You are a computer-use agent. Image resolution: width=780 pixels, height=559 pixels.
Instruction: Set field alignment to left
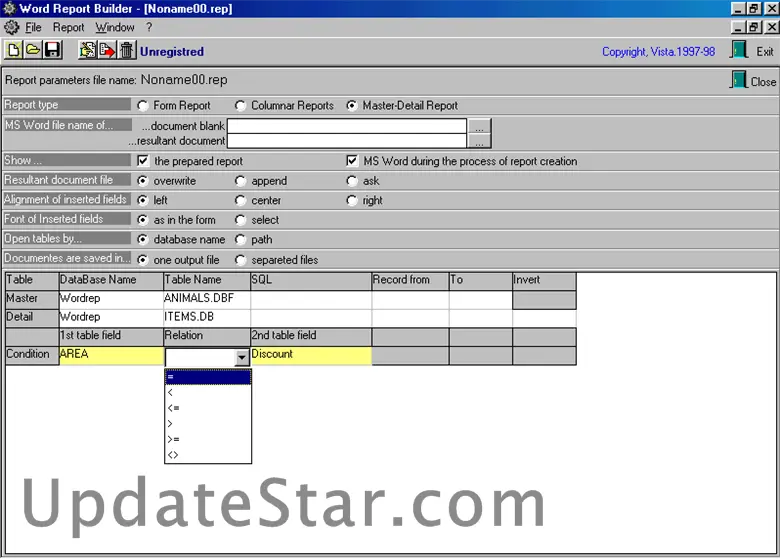click(143, 200)
